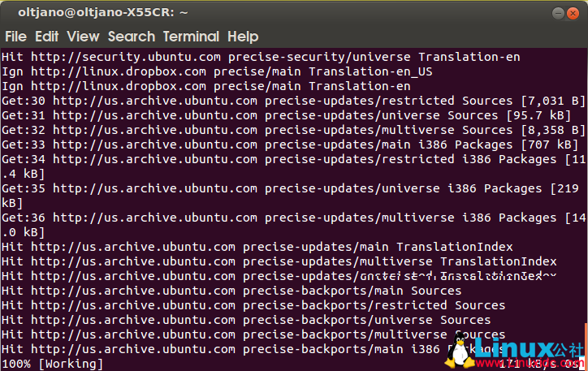Click the linux.dropbox.com Translation-en_US line
Image resolution: width=588 pixels, height=371 pixels.
tap(217, 71)
